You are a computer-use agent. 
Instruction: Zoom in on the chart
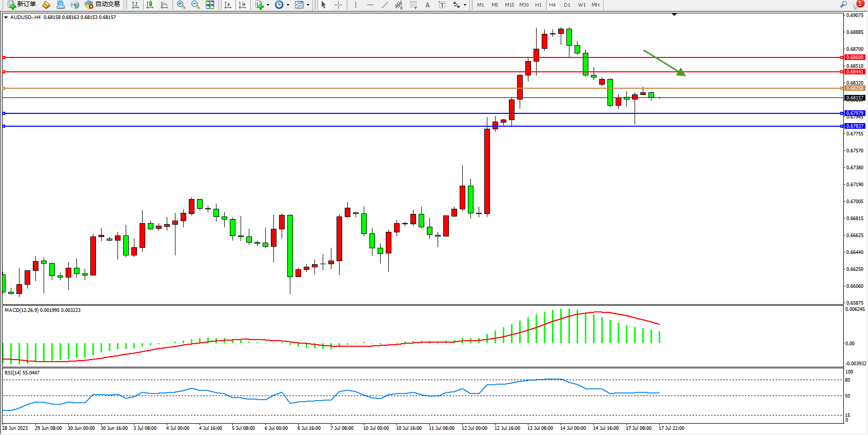(x=181, y=5)
